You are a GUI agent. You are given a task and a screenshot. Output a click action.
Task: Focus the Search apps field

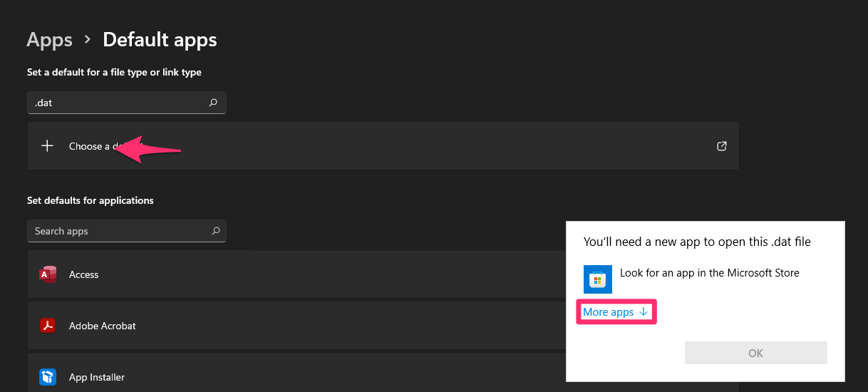tap(118, 231)
